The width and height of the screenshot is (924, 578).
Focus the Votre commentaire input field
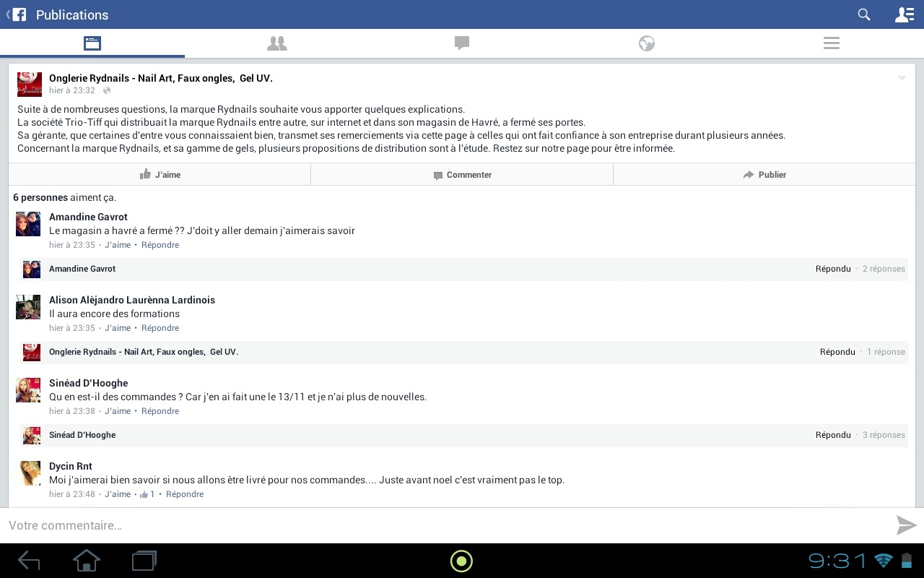click(433, 525)
